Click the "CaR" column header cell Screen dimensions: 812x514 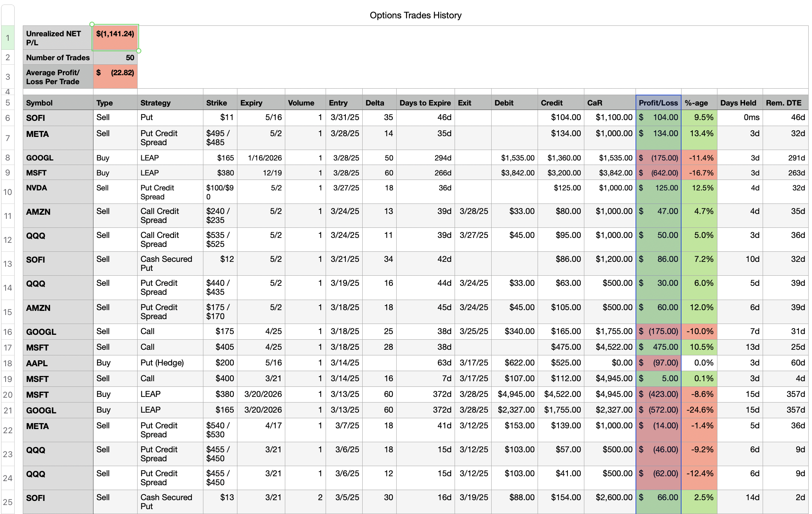tap(610, 103)
